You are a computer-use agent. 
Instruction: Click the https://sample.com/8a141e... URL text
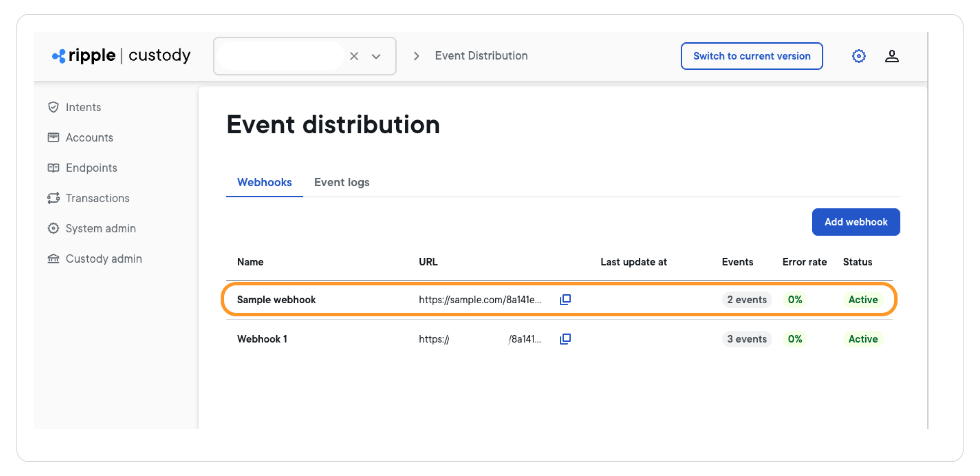(x=480, y=300)
